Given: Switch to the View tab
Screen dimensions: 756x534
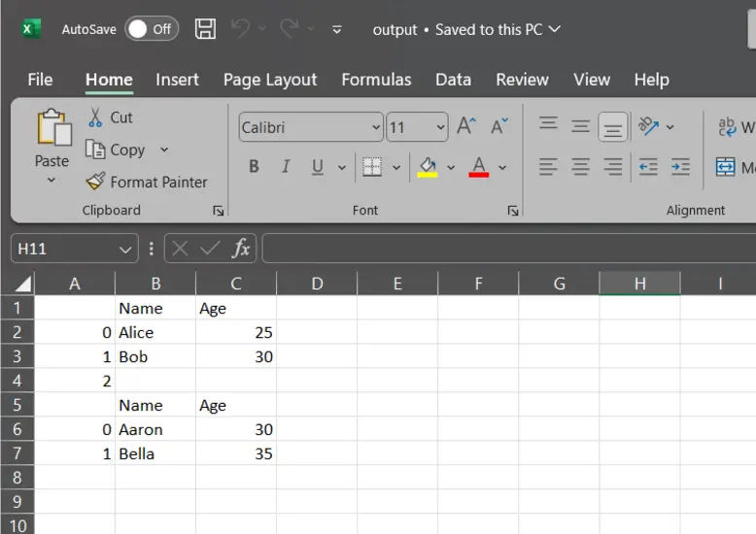Looking at the screenshot, I should click(592, 80).
